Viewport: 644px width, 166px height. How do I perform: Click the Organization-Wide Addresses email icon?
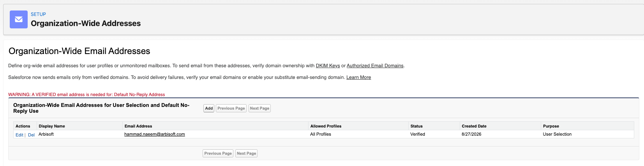tap(19, 19)
